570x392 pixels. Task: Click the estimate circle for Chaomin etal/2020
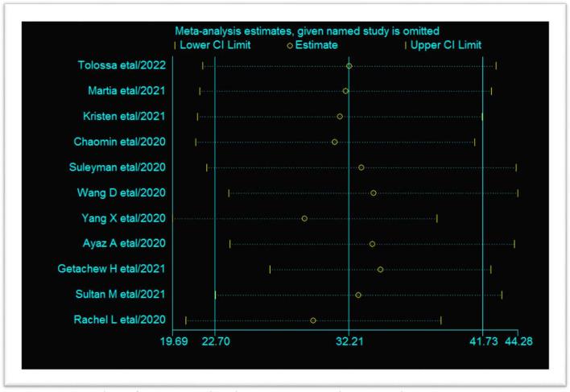[x=334, y=142]
